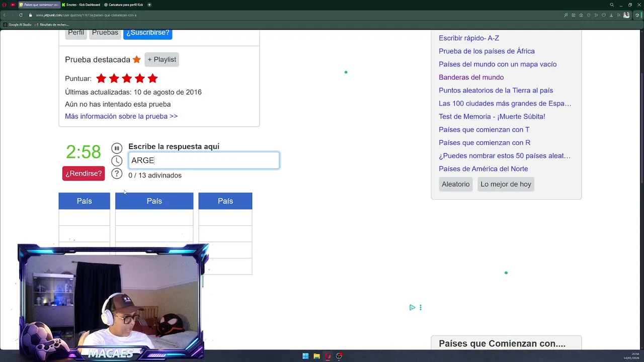Click the Pruebas button
Viewport: 644px width, 362px height.
tap(105, 33)
